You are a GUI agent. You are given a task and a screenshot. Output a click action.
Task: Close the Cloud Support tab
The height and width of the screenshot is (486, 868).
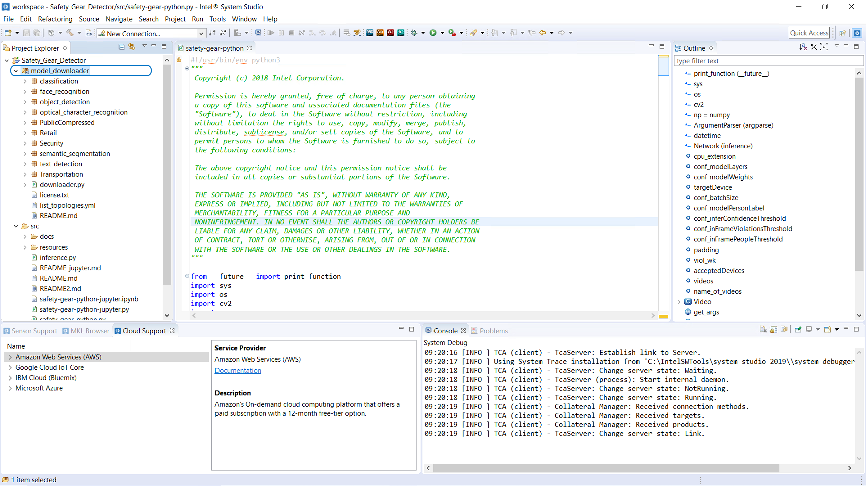[172, 331]
